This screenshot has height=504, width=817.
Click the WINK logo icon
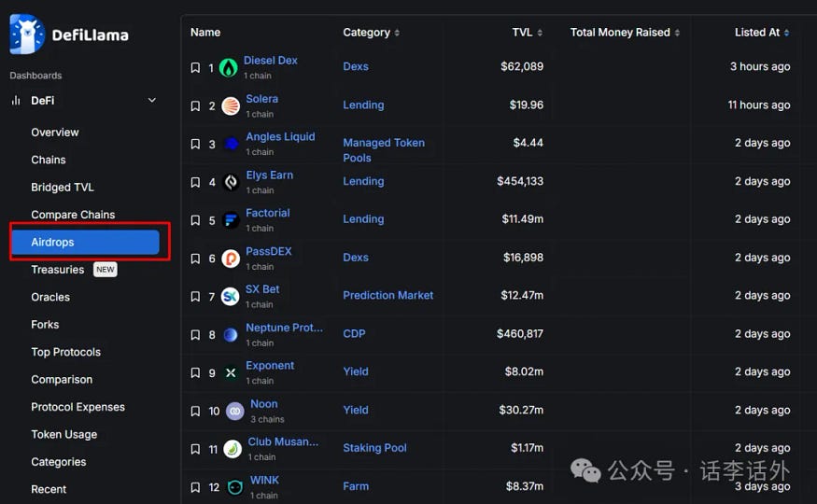(x=235, y=487)
